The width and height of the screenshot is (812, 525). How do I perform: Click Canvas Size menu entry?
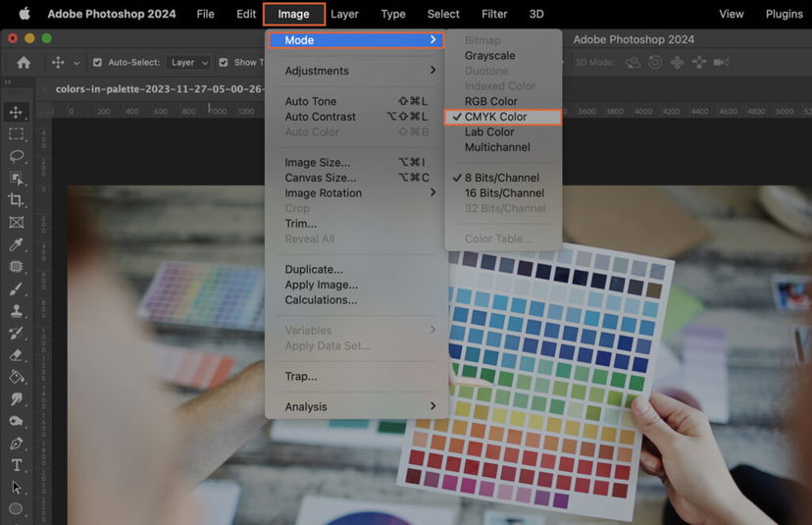[320, 178]
